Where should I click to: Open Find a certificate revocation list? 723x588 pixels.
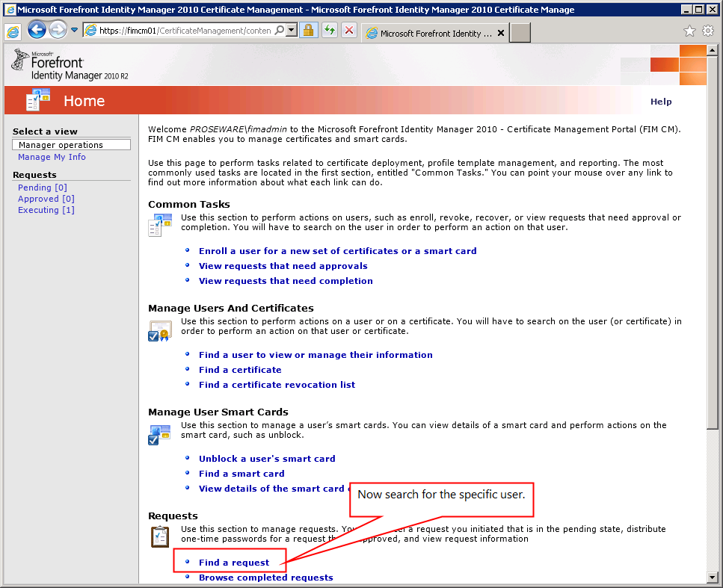tap(277, 385)
